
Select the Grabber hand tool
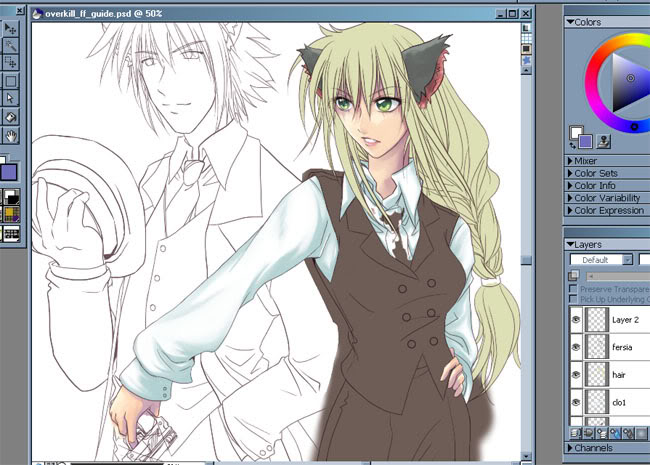[11, 134]
